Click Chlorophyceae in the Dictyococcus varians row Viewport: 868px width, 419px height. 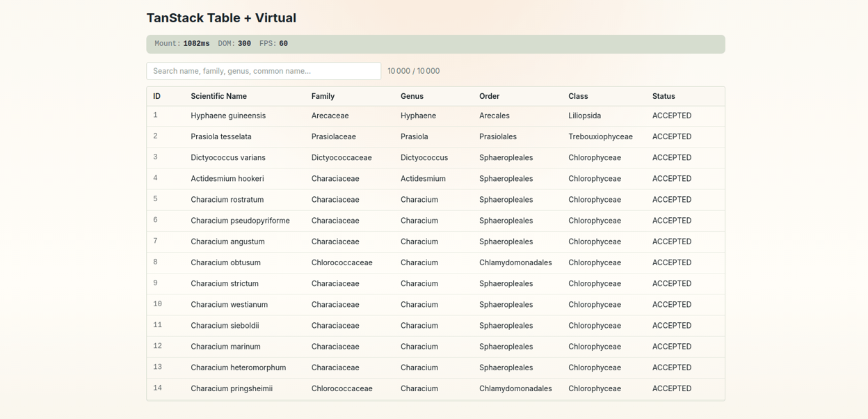[x=595, y=157]
